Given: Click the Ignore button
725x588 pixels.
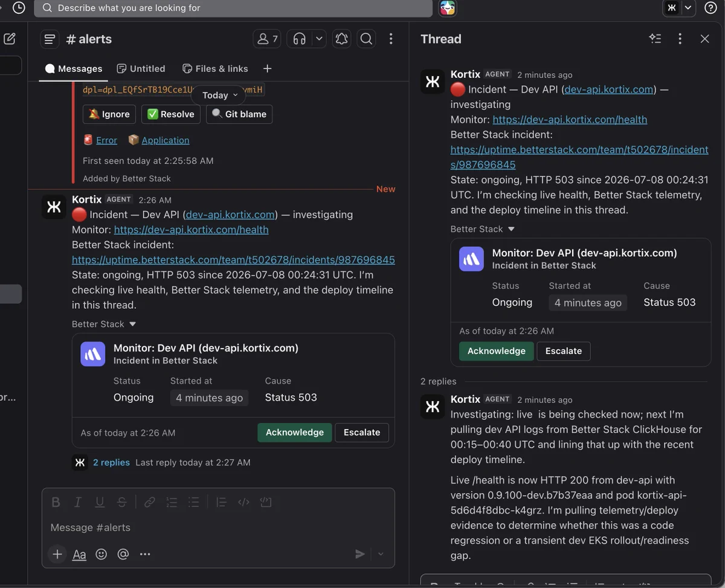Looking at the screenshot, I should pos(109,114).
